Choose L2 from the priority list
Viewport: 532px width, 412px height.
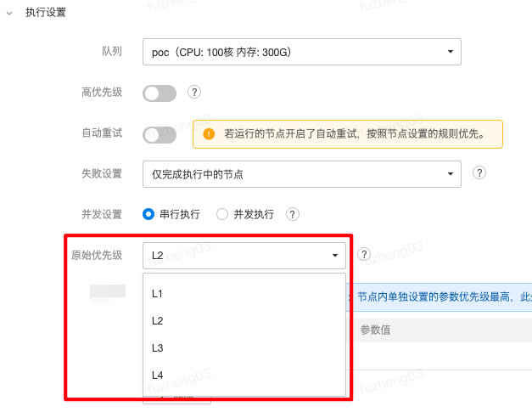(158, 321)
